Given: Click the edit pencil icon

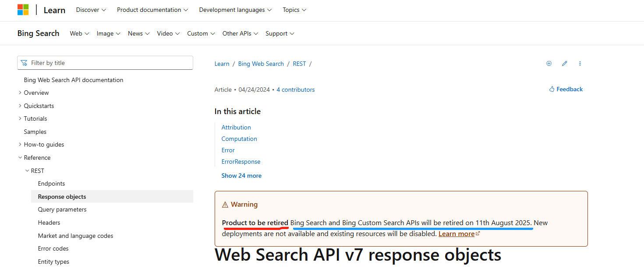Looking at the screenshot, I should (x=565, y=64).
